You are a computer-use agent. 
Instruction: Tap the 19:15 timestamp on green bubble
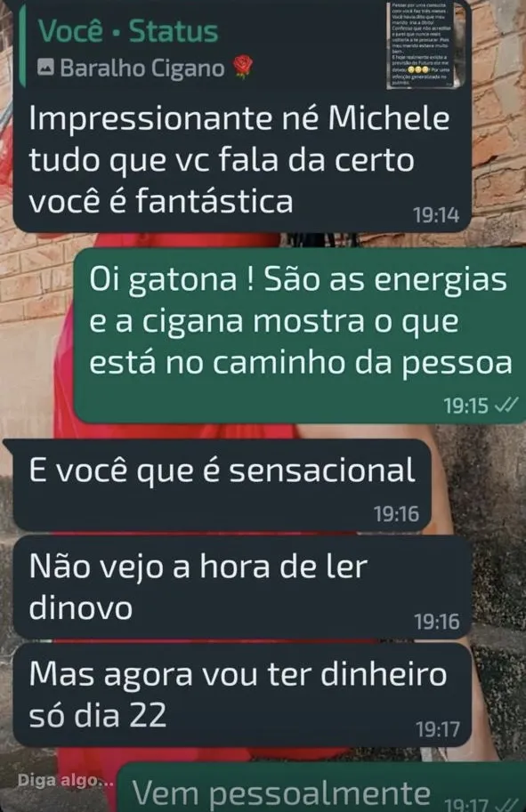click(x=465, y=406)
